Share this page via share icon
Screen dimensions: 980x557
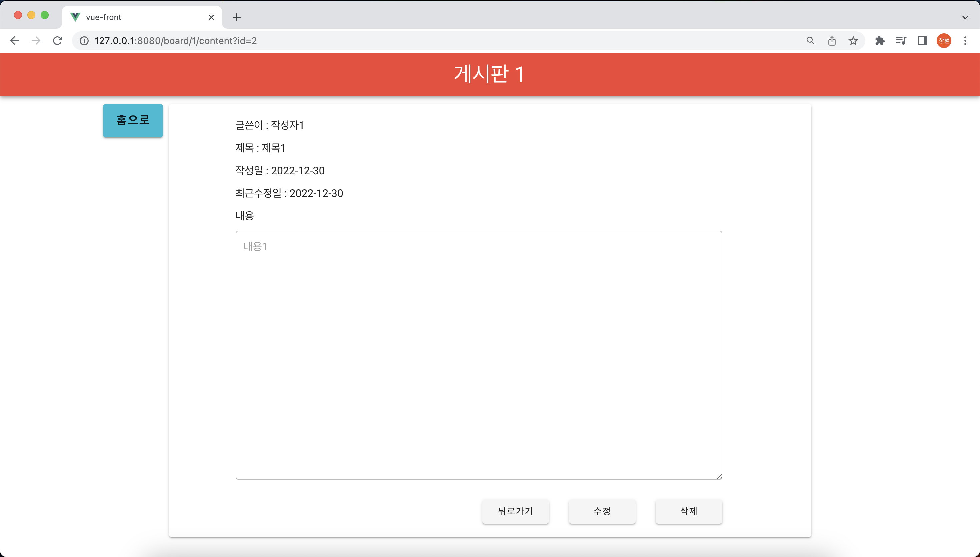(x=832, y=41)
